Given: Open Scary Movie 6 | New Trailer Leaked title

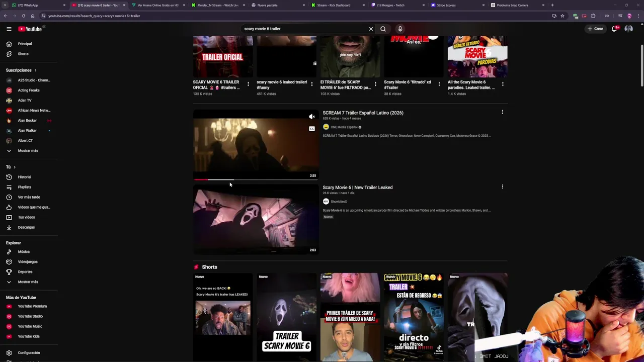Looking at the screenshot, I should tap(357, 188).
